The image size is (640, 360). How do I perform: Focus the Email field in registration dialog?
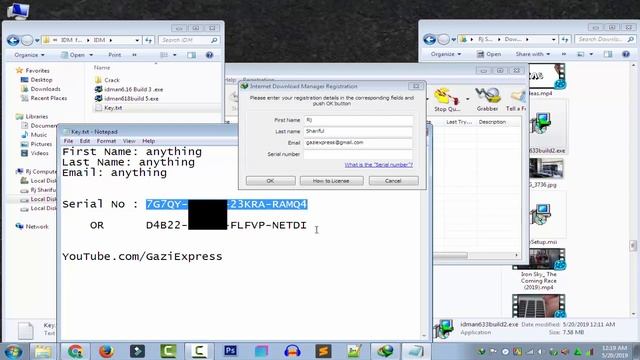(x=358, y=143)
